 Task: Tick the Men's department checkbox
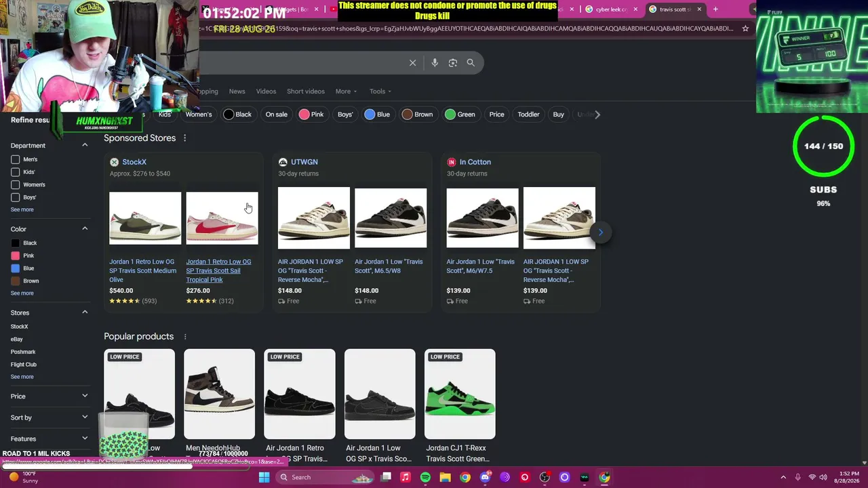15,159
